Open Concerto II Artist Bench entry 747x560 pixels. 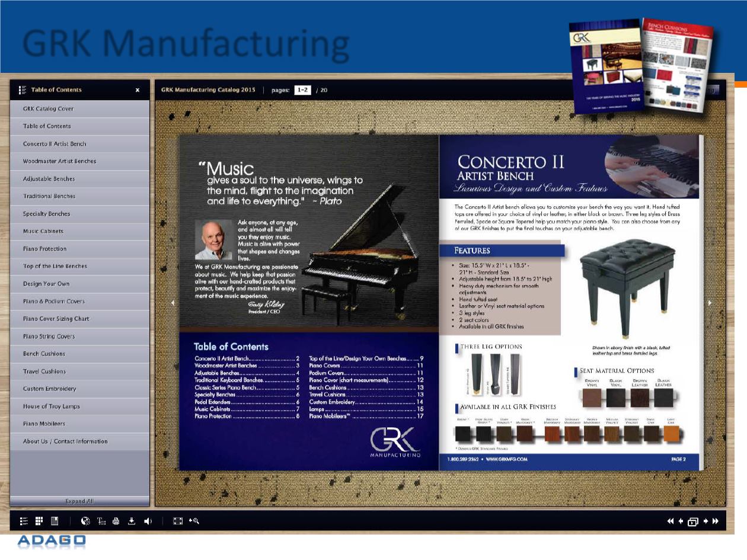point(80,144)
